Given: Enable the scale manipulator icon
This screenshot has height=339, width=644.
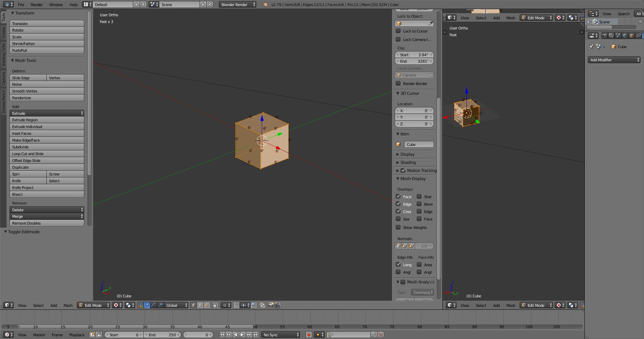Looking at the screenshot, I should [x=160, y=305].
